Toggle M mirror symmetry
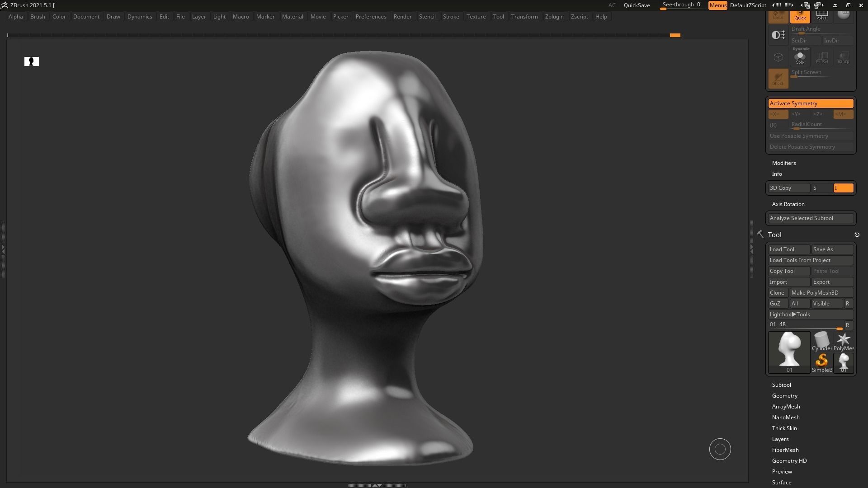Viewport: 868px width, 488px height. [x=843, y=114]
